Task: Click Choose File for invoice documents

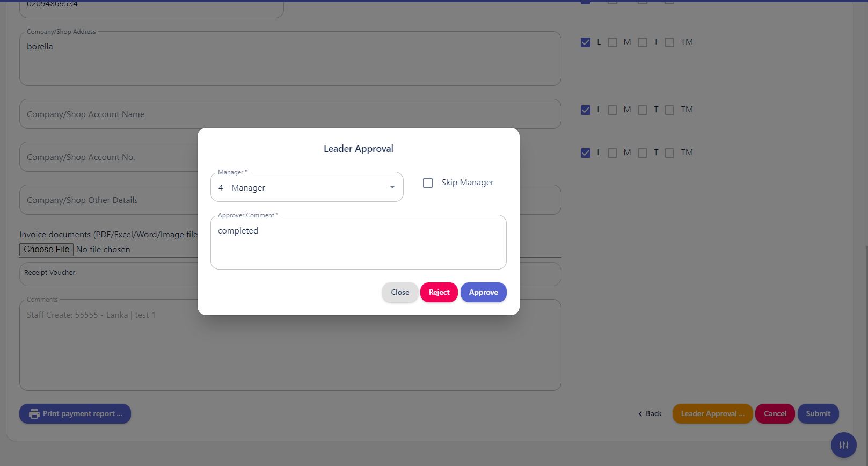Action: pyautogui.click(x=47, y=250)
